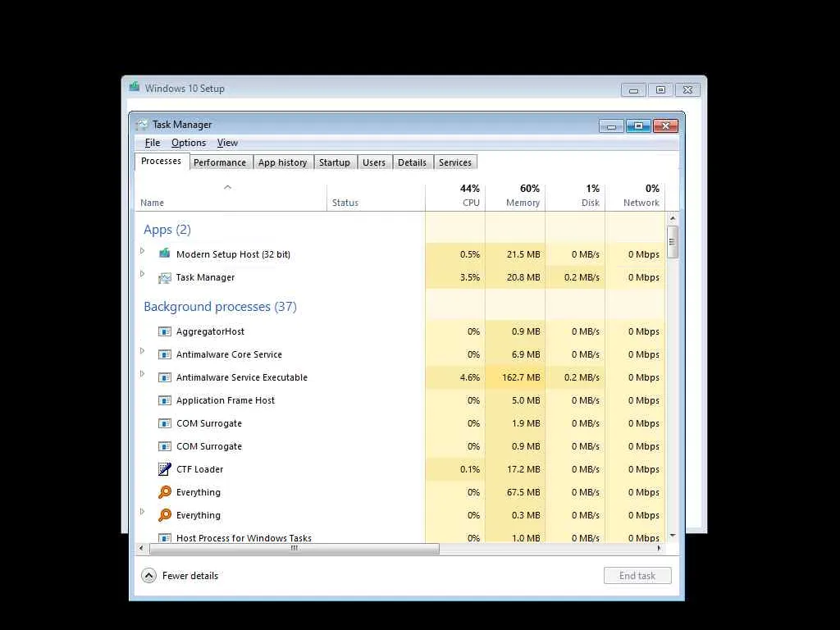The height and width of the screenshot is (630, 840).
Task: Expand Antimalware Core Service entry
Action: pyautogui.click(x=143, y=351)
